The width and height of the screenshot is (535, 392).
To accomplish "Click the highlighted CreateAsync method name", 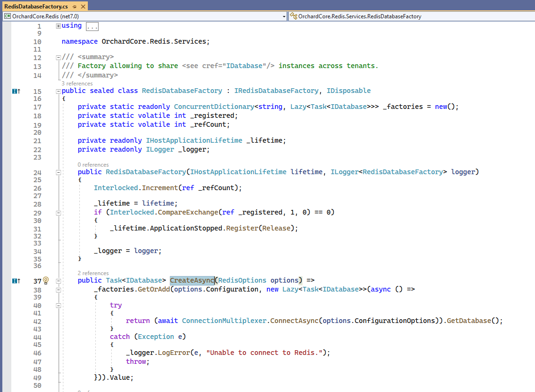I will [192, 280].
